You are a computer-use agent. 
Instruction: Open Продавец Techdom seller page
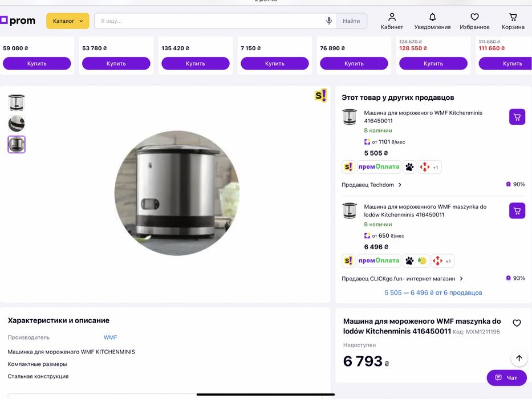point(372,185)
